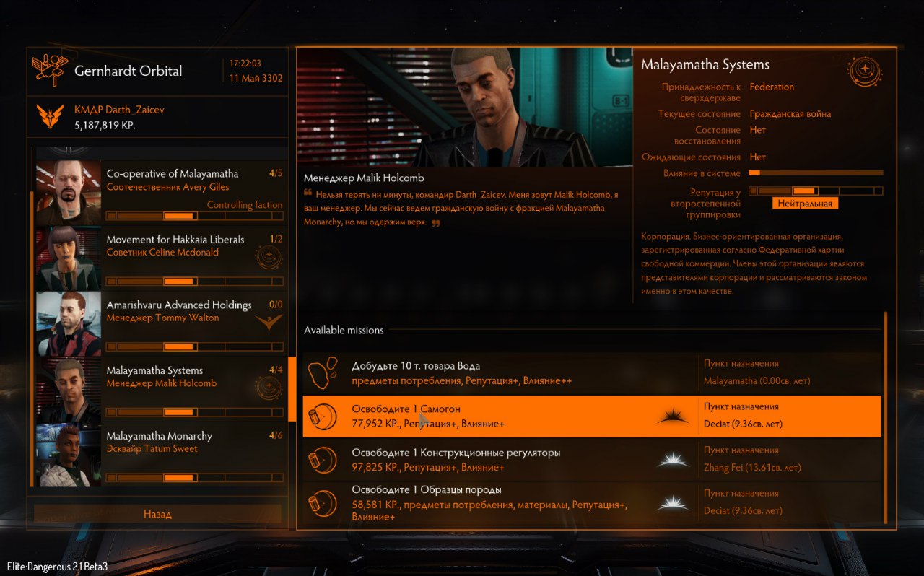Open Avery Giles' portrait
This screenshot has height=576, width=924.
click(68, 193)
